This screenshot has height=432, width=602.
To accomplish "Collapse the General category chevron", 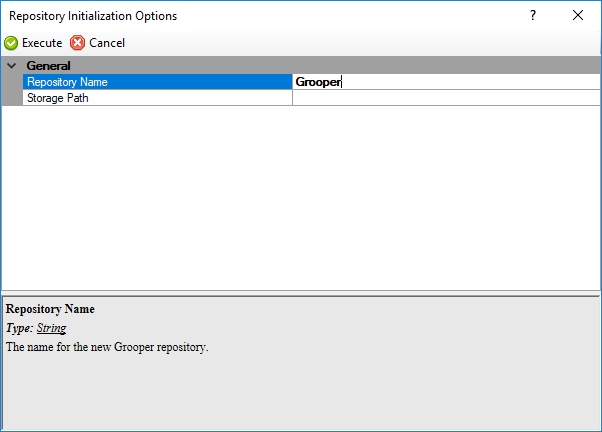I will pos(11,66).
